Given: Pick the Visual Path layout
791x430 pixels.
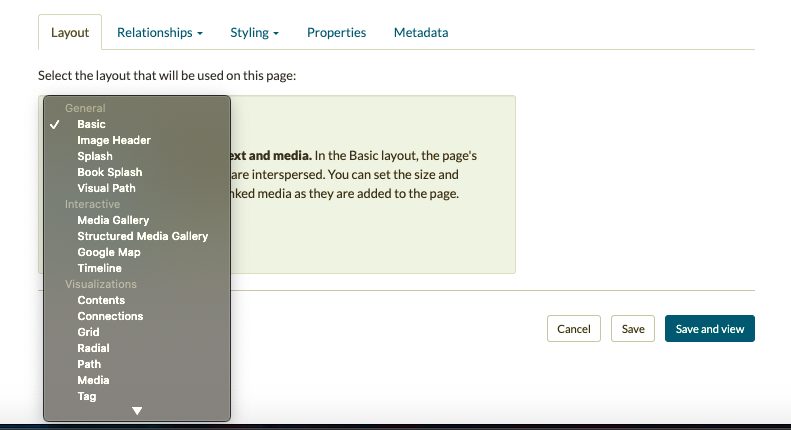Looking at the screenshot, I should [106, 188].
